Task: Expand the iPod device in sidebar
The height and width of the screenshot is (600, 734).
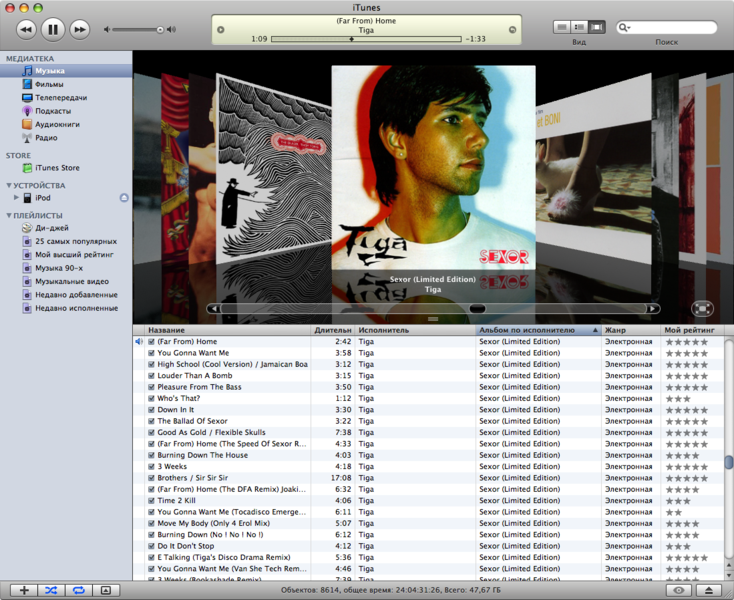Action: (x=16, y=198)
